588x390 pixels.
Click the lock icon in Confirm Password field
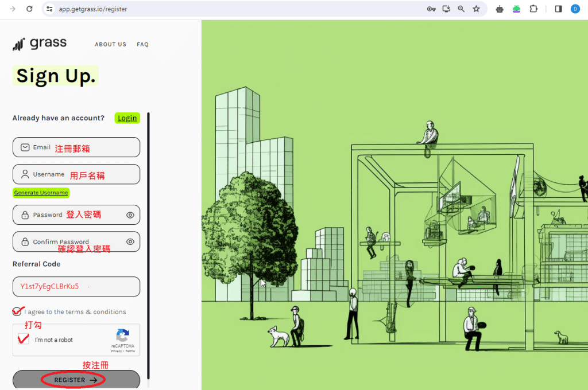(25, 241)
